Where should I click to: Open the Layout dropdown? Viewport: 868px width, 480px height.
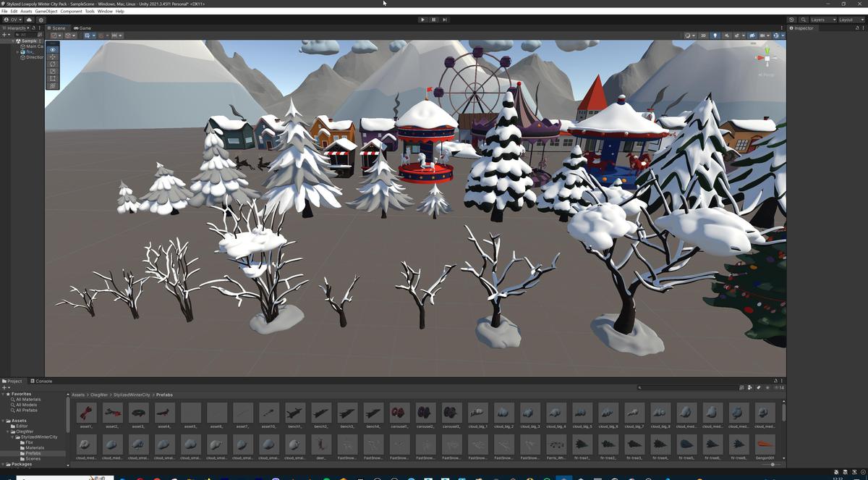pos(851,20)
